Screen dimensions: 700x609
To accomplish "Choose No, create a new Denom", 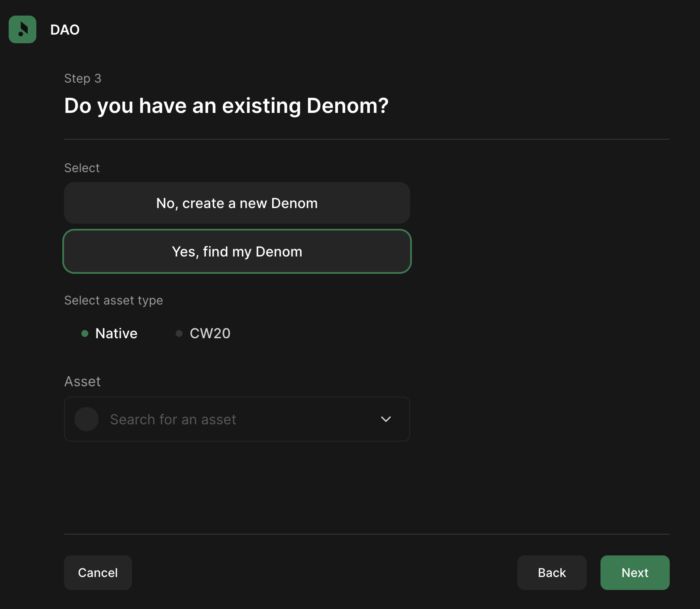I will coord(237,203).
